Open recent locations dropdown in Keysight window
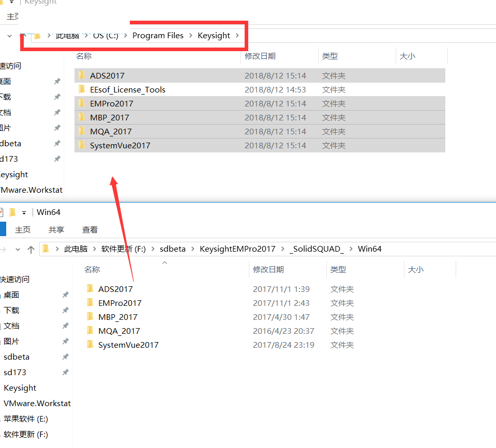The width and height of the screenshot is (496, 448). click(x=9, y=36)
